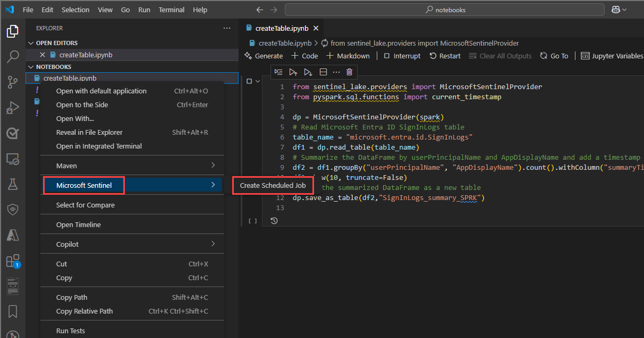Collapse the Open Editors section
The height and width of the screenshot is (338, 644).
pyautogui.click(x=31, y=43)
